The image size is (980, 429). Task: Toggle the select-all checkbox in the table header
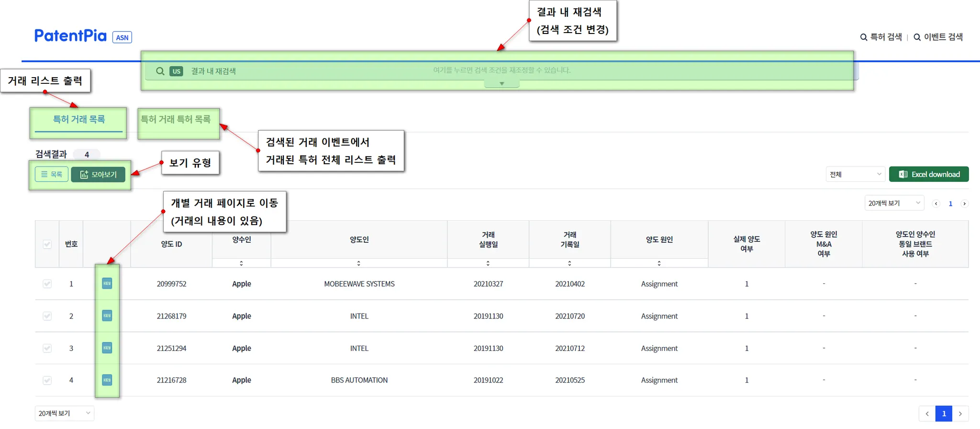[x=47, y=244]
